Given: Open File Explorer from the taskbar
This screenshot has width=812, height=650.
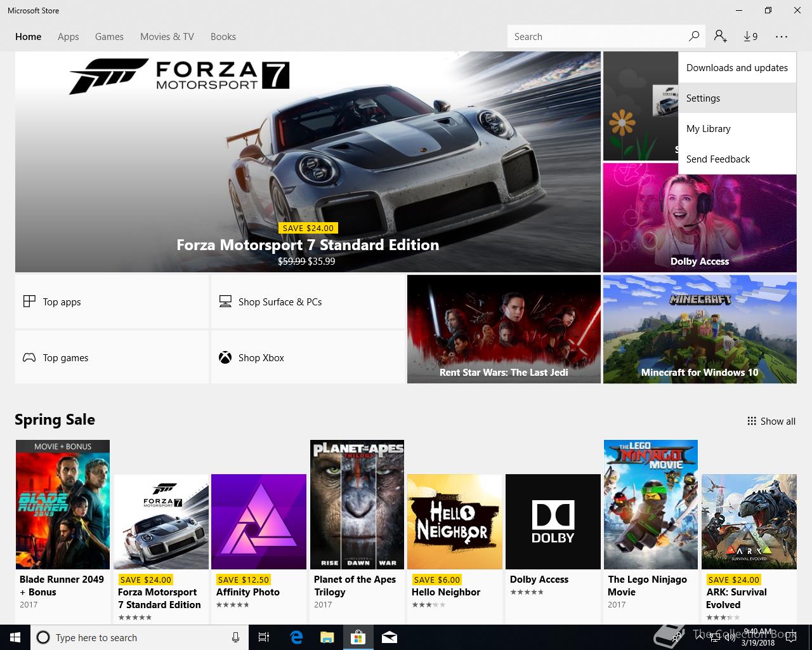Looking at the screenshot, I should (327, 637).
